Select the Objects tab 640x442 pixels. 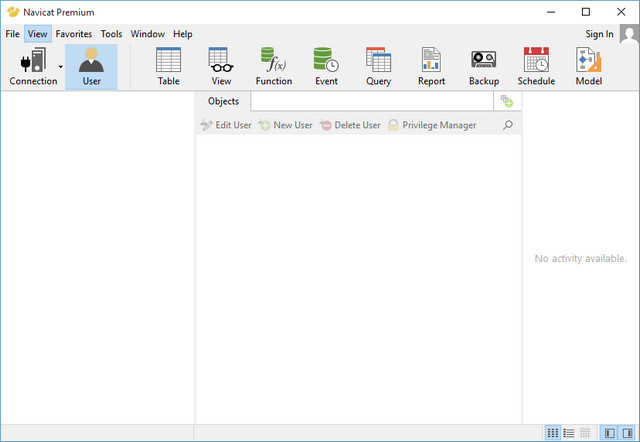coord(223,101)
